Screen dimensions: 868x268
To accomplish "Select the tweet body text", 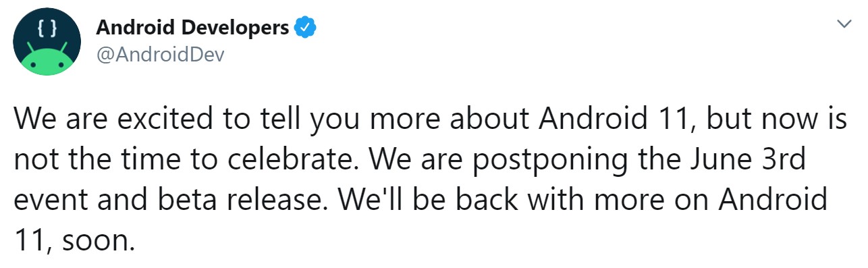I will (x=431, y=180).
